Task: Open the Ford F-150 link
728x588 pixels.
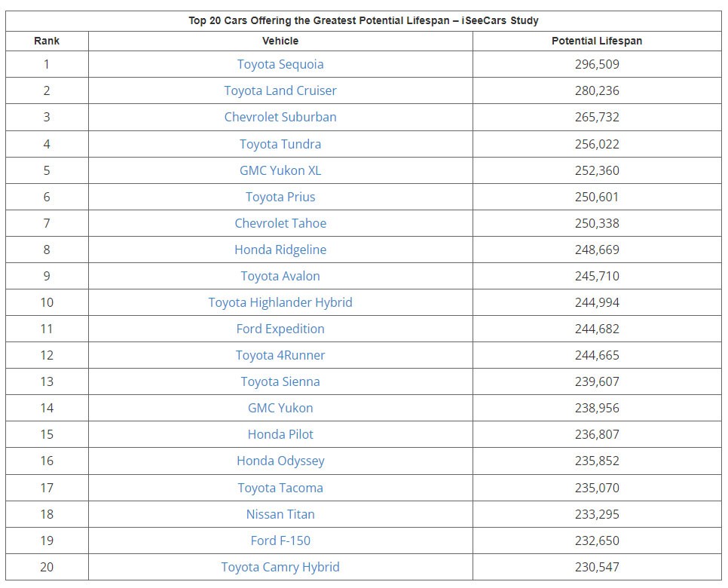Action: point(280,541)
